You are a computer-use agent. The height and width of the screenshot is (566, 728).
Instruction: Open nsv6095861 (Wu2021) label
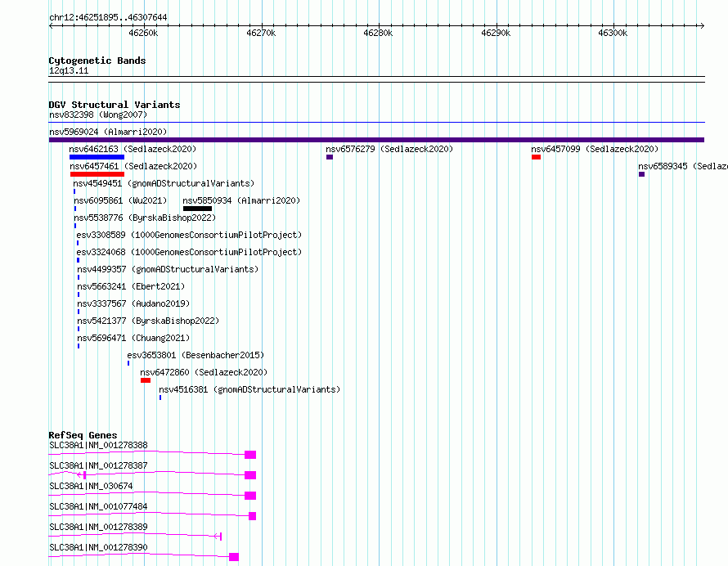tap(119, 200)
